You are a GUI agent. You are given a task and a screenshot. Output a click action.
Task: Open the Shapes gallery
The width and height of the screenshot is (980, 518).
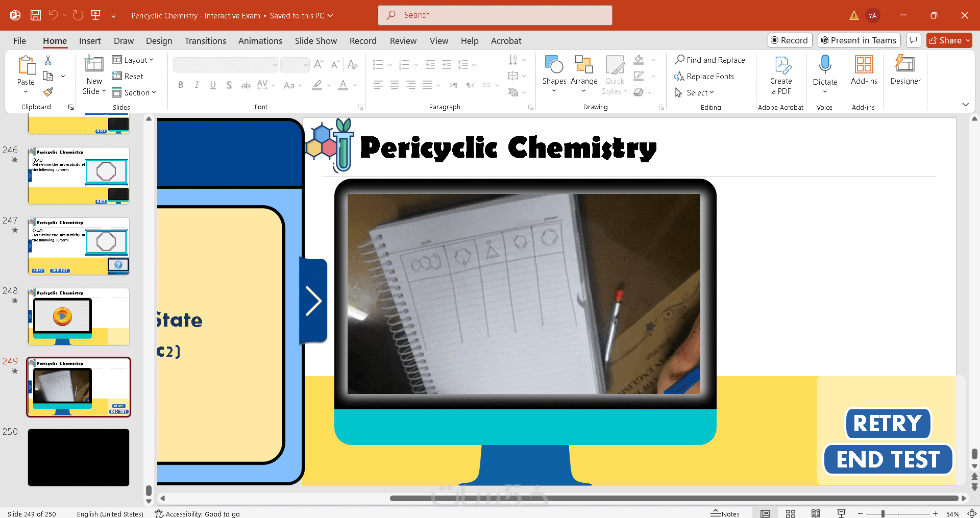(x=554, y=74)
